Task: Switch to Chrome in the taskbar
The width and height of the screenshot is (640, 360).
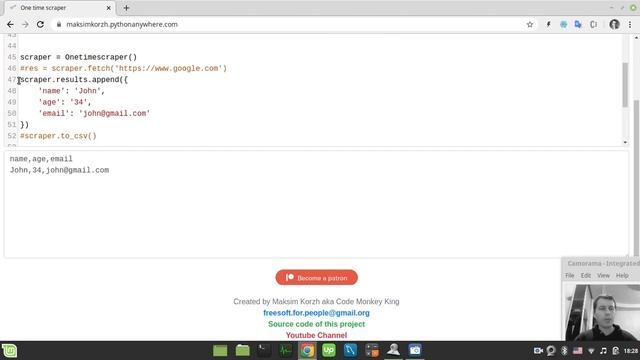Action: click(307, 351)
